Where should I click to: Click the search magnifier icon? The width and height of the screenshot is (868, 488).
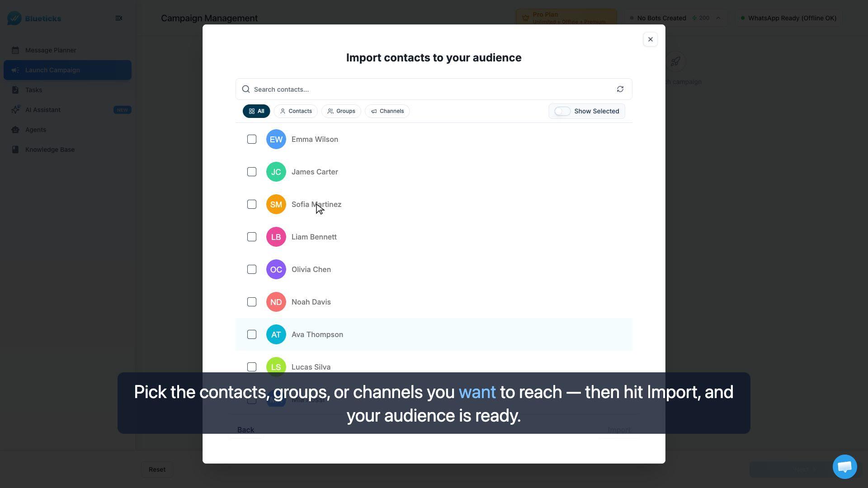point(246,89)
